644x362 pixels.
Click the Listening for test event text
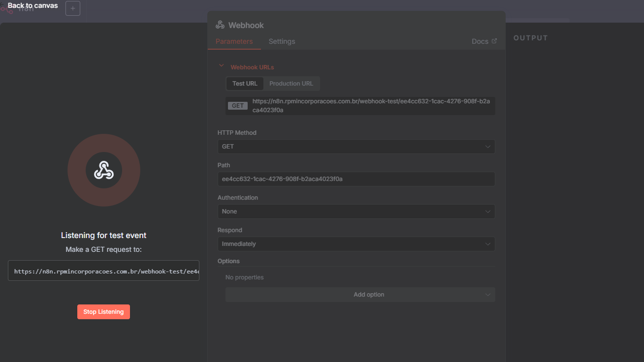[x=104, y=236]
